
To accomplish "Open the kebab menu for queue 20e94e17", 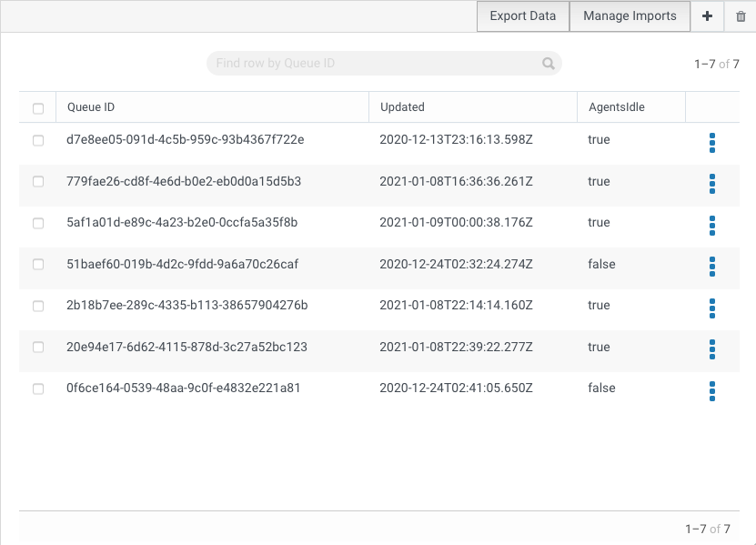I will click(711, 350).
